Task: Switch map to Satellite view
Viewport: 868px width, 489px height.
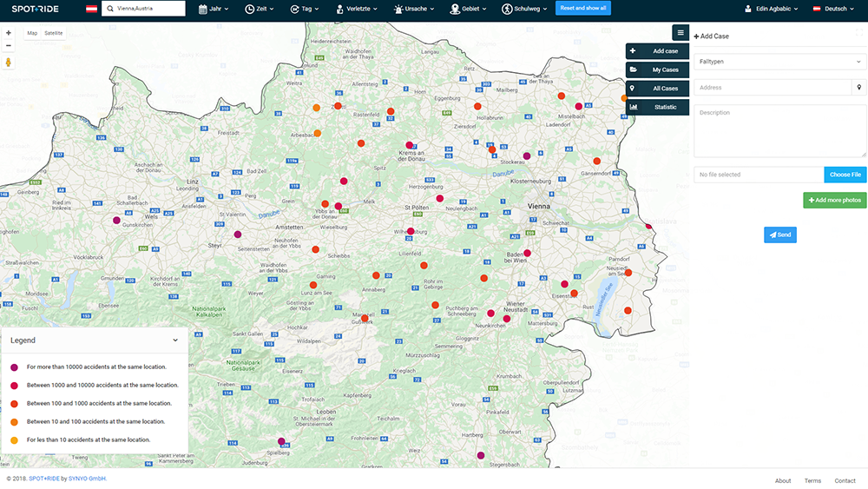Action: [54, 33]
